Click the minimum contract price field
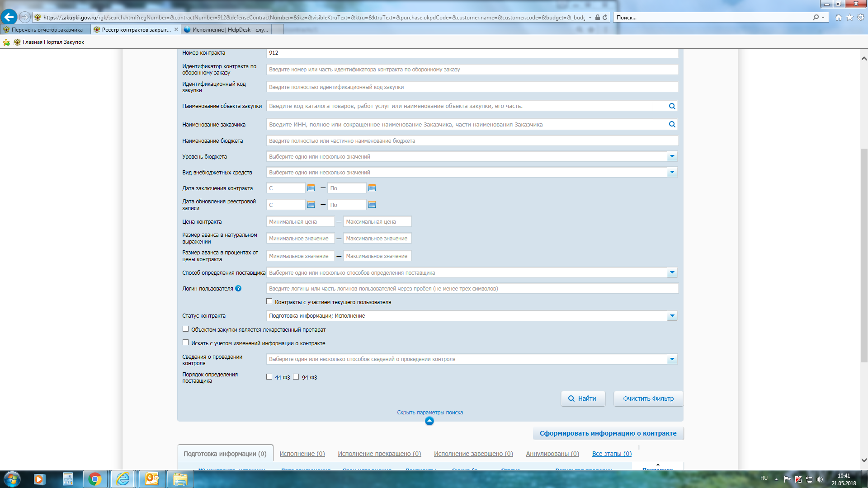868x488 pixels. (300, 222)
